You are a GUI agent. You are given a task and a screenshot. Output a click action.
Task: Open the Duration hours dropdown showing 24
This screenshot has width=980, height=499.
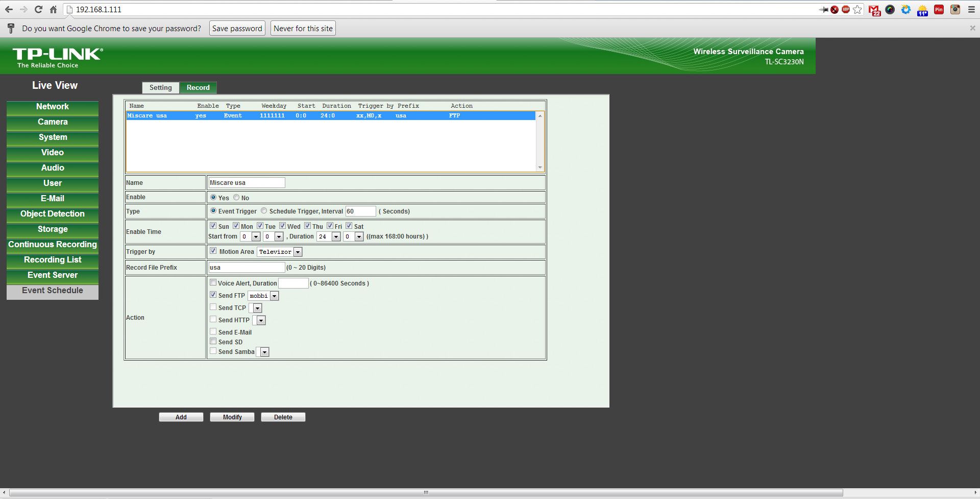click(336, 236)
